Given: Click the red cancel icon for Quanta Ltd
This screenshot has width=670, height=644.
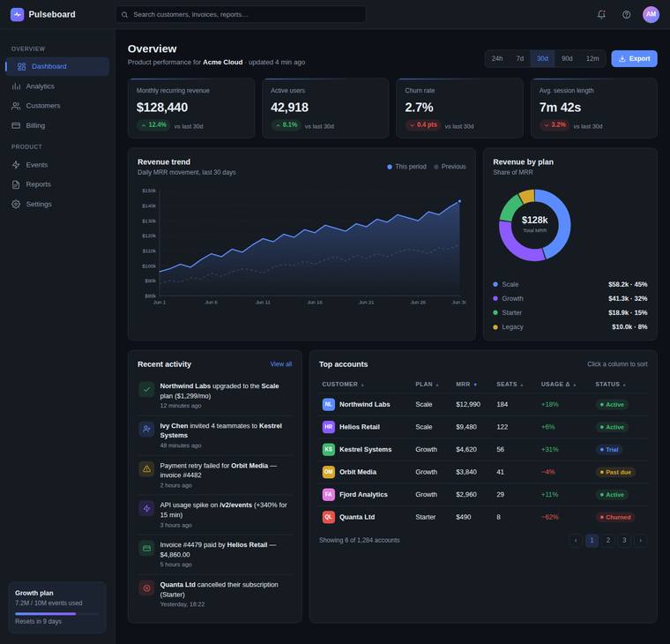Looking at the screenshot, I should point(146,588).
